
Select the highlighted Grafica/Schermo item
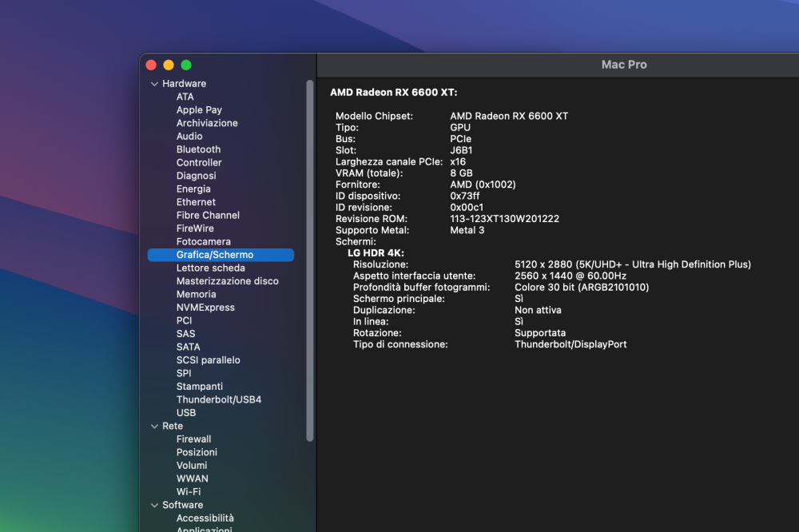point(221,255)
